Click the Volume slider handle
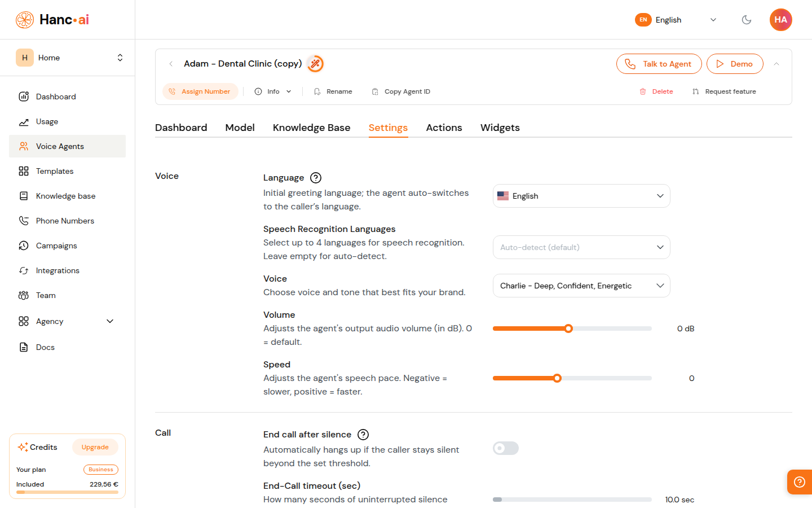 568,329
